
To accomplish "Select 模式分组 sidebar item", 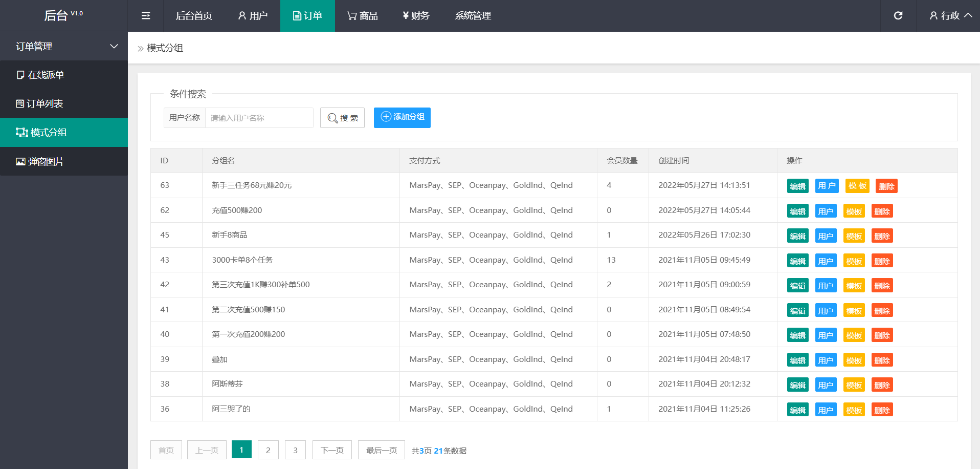I will point(49,133).
